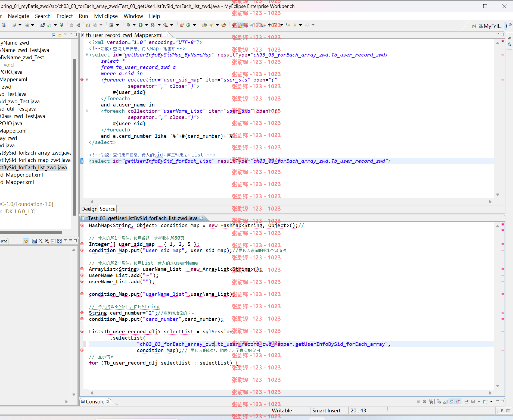The width and height of the screenshot is (513, 420).
Task: Open the Debug button dropdown arrow
Action: (x=134, y=25)
